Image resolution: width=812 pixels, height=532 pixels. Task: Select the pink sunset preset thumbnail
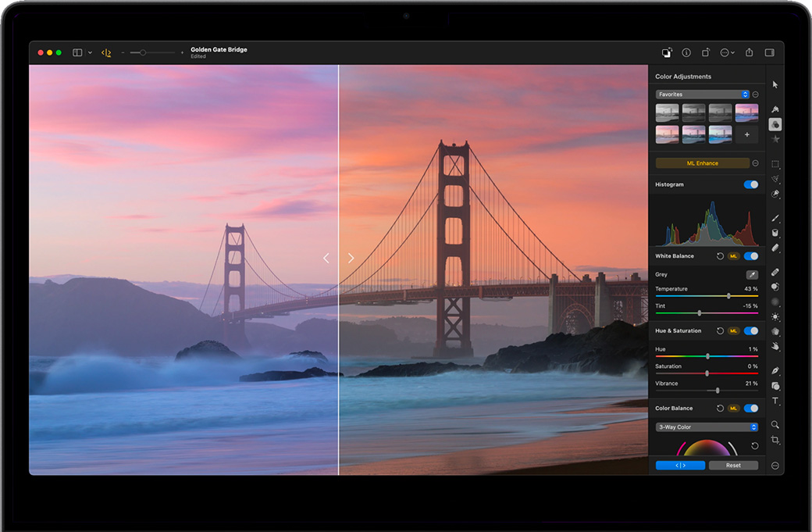[746, 112]
